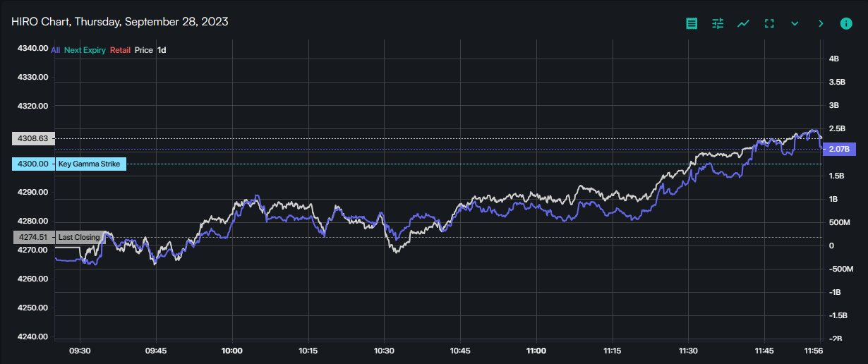
Task: Toggle the Retail legend series
Action: pos(120,50)
